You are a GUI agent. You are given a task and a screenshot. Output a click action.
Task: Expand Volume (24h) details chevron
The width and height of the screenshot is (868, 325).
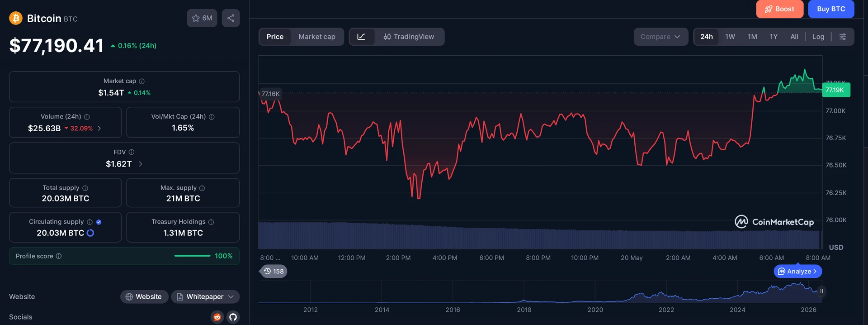99,129
